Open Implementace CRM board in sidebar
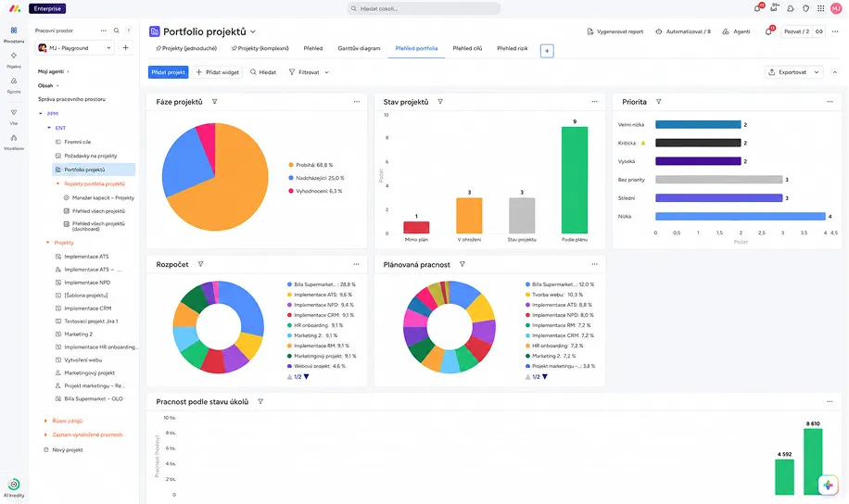 pyautogui.click(x=88, y=308)
